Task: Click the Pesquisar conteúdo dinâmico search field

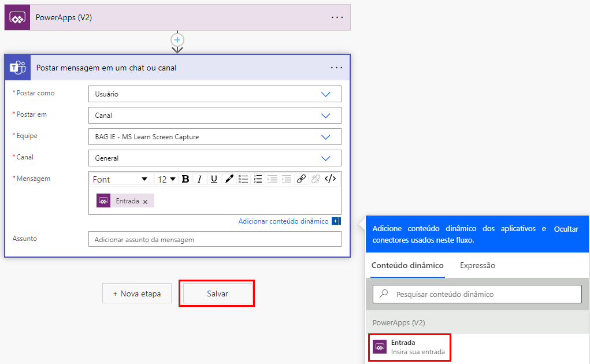Action: tap(483, 294)
